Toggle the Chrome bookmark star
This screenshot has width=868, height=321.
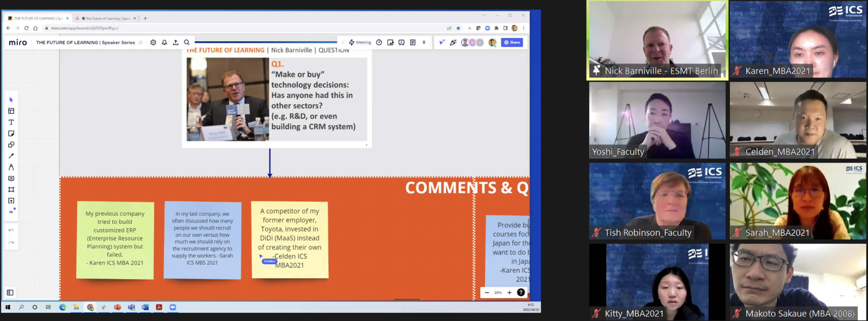click(458, 28)
